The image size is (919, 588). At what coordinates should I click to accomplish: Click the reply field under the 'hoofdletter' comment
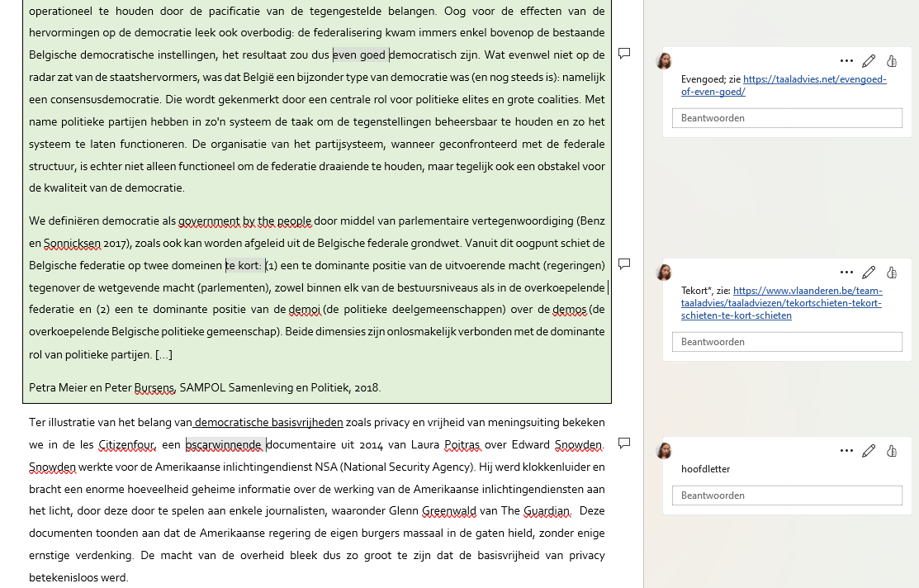coord(787,496)
